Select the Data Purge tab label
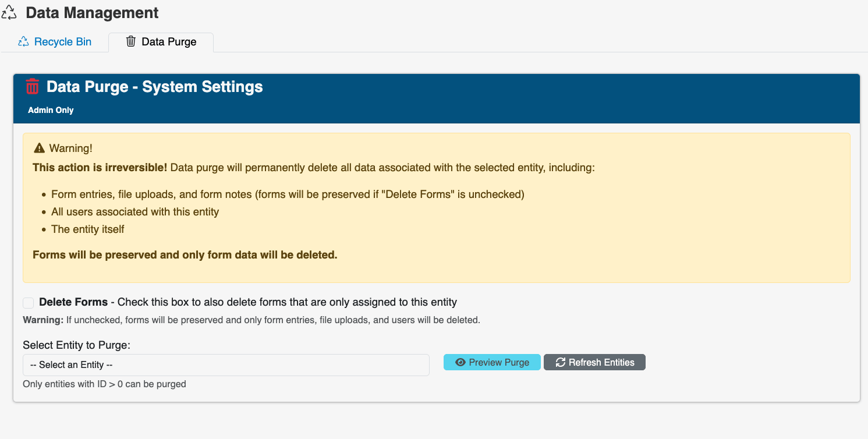 click(169, 42)
